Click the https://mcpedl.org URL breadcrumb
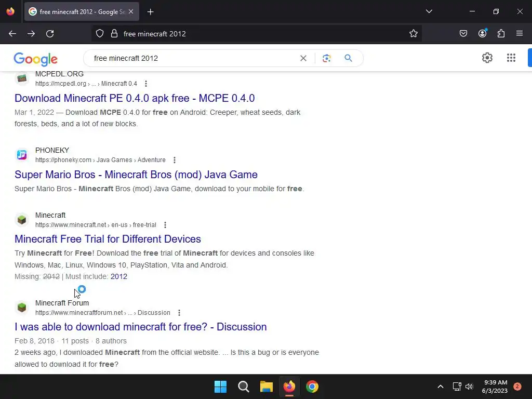This screenshot has width=532, height=399. point(86,84)
